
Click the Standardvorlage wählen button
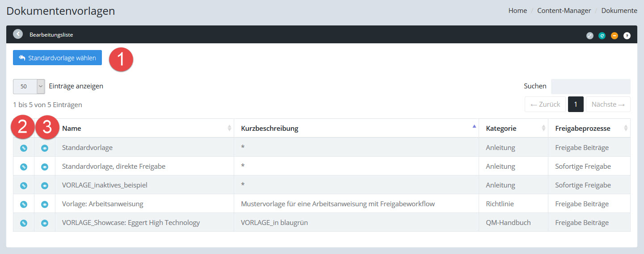[57, 58]
